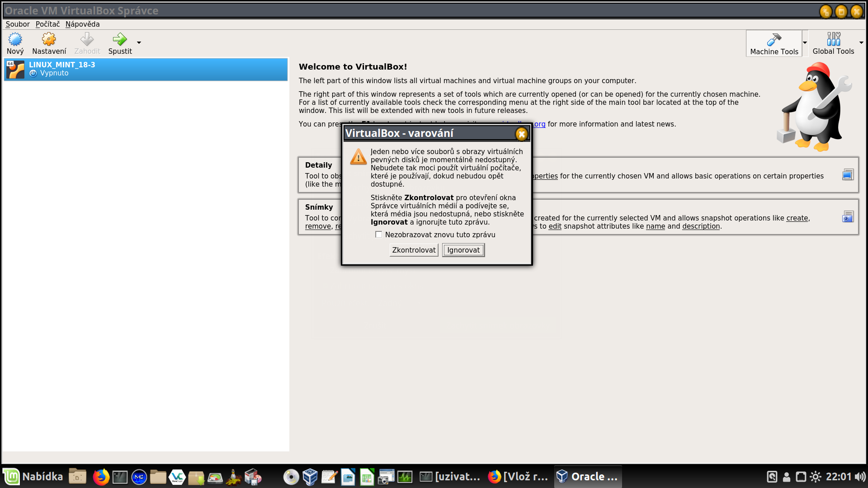Launch the Tux puzzle-piece application icon
The image size is (868, 488).
(233, 477)
